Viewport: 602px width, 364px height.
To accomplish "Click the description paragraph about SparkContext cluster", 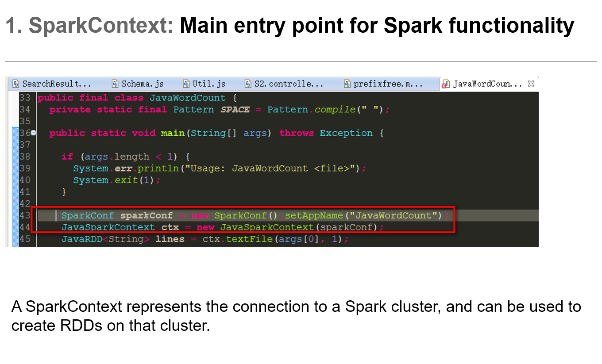I will pos(296,316).
